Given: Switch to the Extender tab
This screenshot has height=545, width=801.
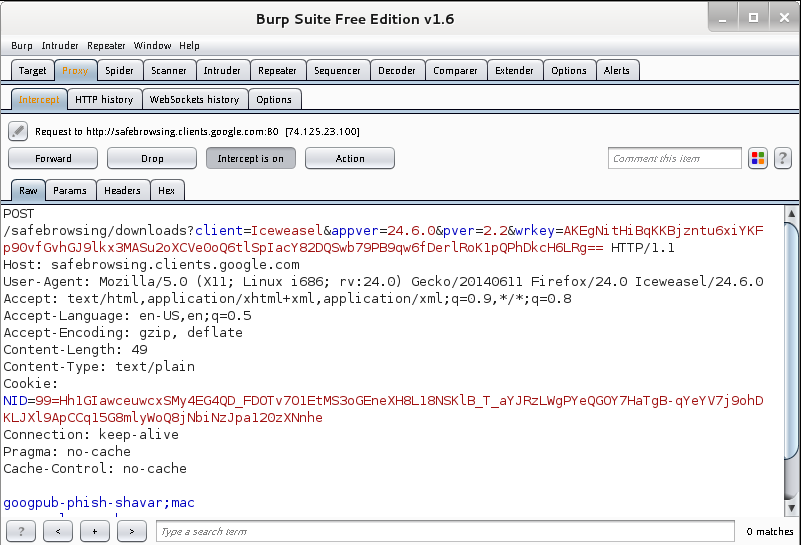Looking at the screenshot, I should click(514, 70).
